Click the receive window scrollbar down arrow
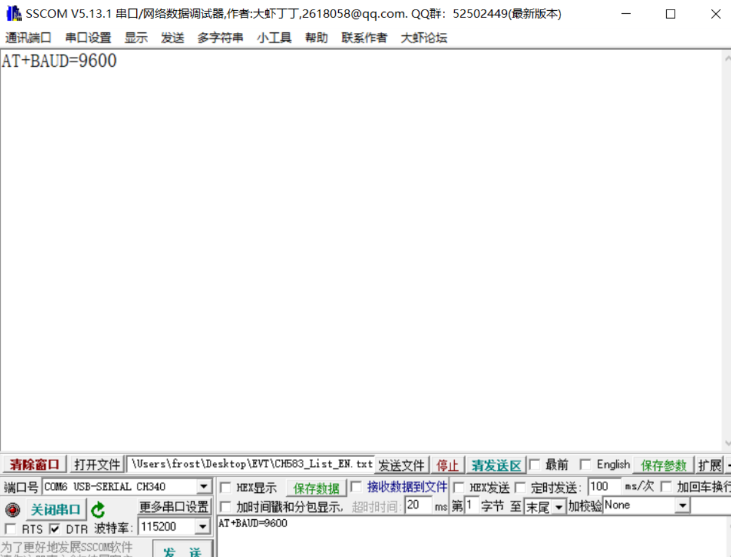This screenshot has height=557, width=731. pyautogui.click(x=727, y=443)
